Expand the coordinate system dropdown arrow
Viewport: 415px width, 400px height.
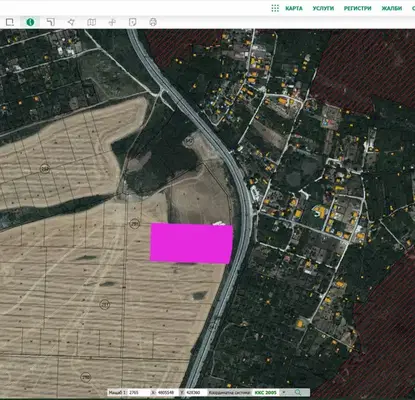pos(284,393)
